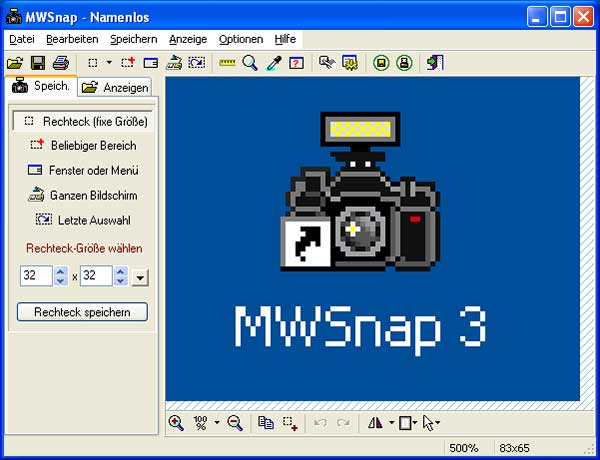Increase rectangle width with up arrow
The height and width of the screenshot is (460, 600).
coord(60,271)
